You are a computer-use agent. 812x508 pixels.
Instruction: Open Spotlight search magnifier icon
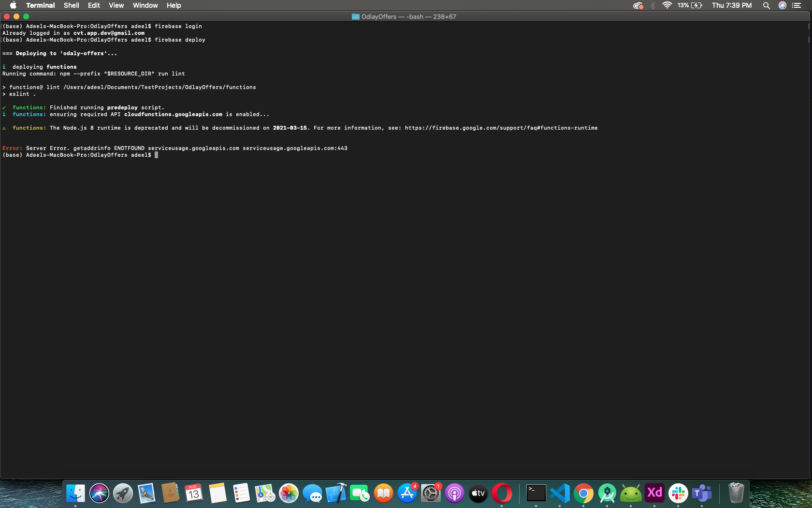766,5
